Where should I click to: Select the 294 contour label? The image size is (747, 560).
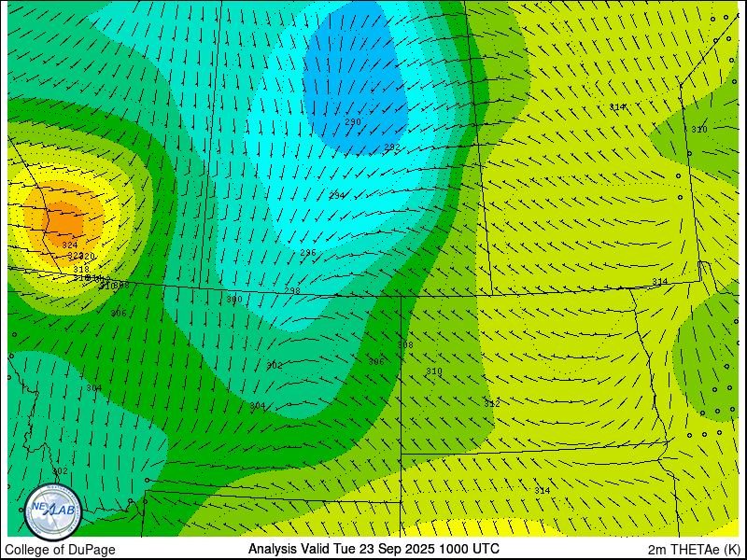336,196
